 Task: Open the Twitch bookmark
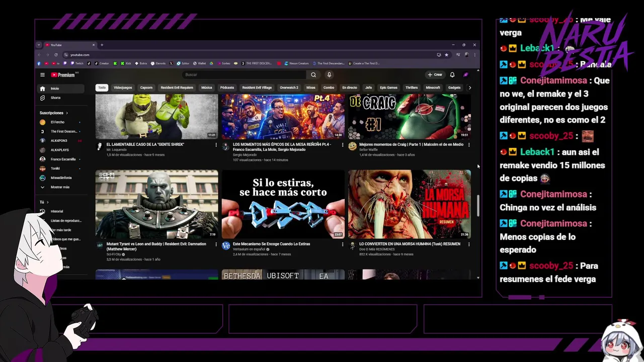(x=77, y=63)
